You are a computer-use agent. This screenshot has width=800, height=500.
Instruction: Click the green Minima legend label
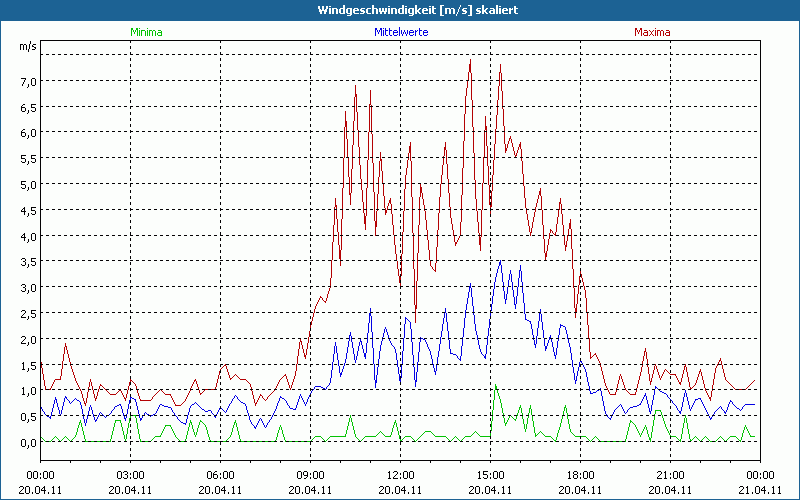tap(146, 32)
